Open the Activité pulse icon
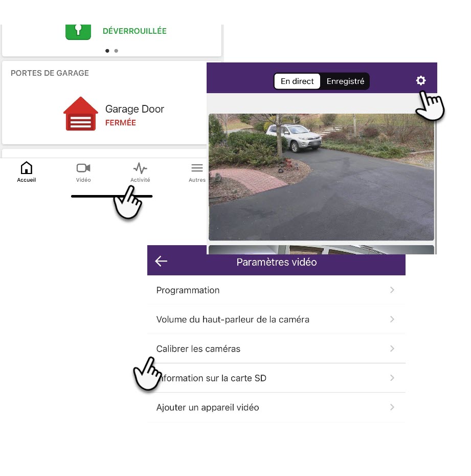471x476 pixels. (140, 168)
